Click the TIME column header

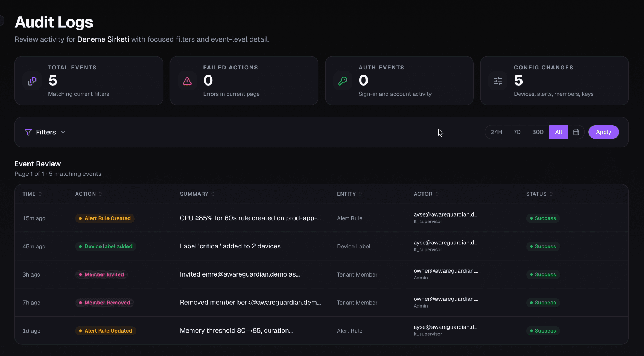tap(29, 194)
